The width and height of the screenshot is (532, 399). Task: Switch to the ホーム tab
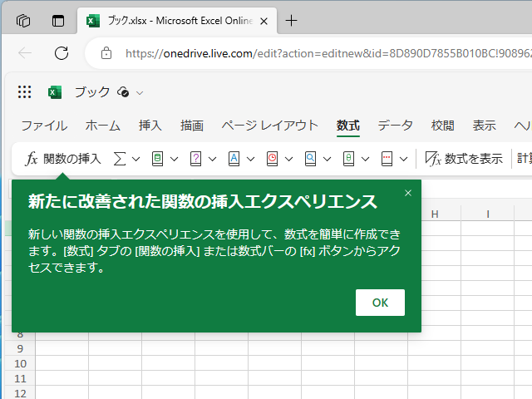[x=103, y=126]
